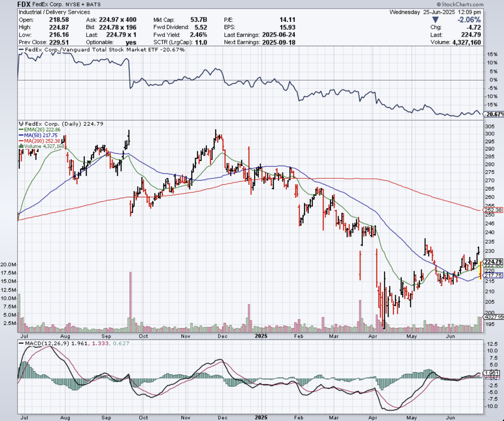Click the 4327160 volume tag on right axis
The width and height of the screenshot is (504, 421).
point(494,317)
